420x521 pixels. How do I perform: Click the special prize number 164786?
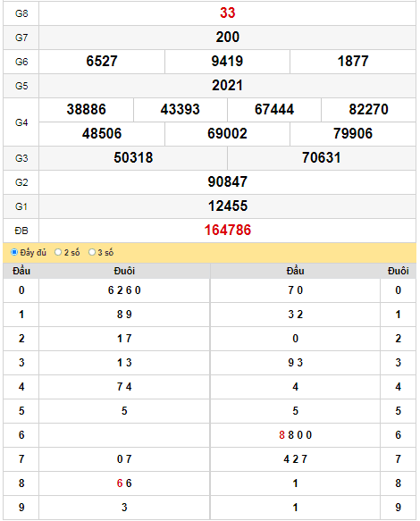coord(228,231)
